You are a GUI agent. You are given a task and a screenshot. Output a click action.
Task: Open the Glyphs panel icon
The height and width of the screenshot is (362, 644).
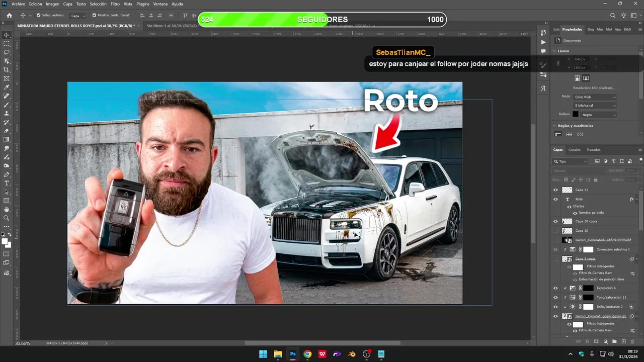point(543,88)
